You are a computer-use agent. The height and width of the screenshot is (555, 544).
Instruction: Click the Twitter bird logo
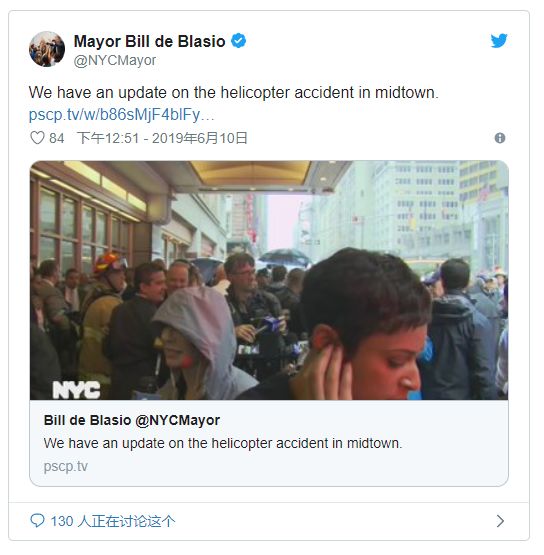tap(499, 40)
